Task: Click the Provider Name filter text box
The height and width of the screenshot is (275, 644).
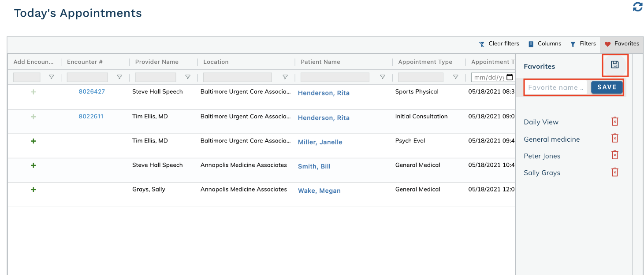Action: pos(156,77)
